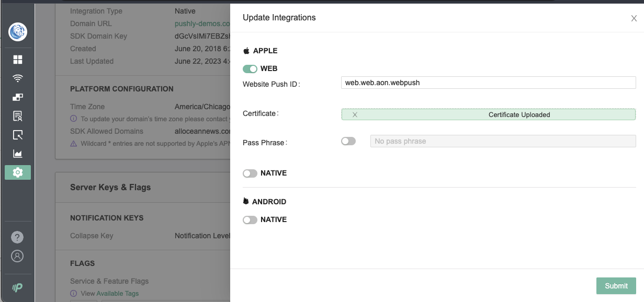Enable the Apple NATIVE toggle
Screen dimensions: 644x302
click(x=250, y=173)
